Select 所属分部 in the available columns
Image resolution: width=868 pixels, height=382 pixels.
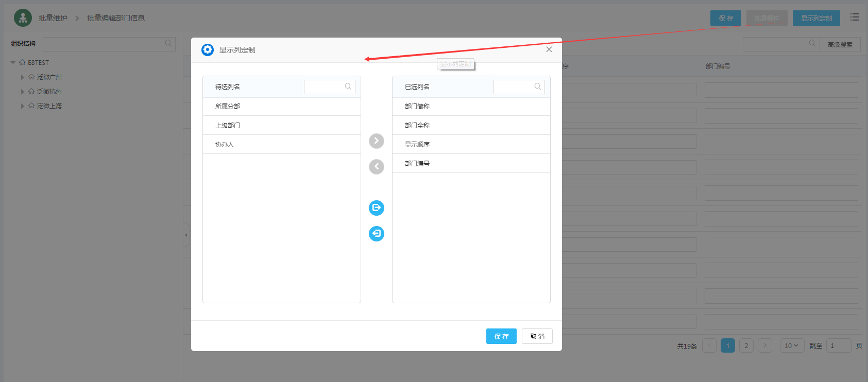(228, 107)
